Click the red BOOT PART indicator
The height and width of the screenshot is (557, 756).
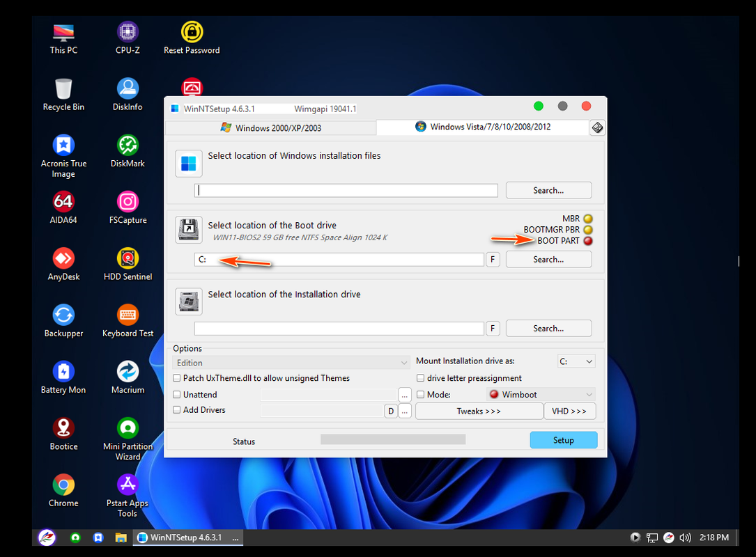[588, 241]
